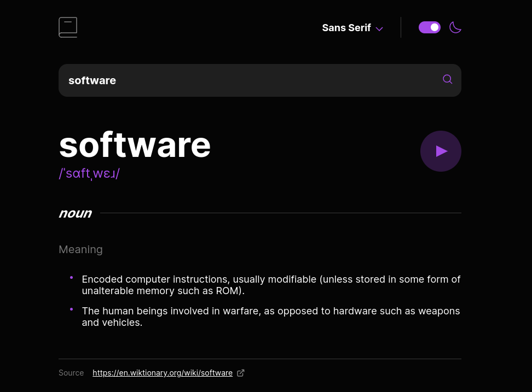Click the definition starting Encoded computer instructions
The width and height of the screenshot is (532, 392).
[x=271, y=285]
